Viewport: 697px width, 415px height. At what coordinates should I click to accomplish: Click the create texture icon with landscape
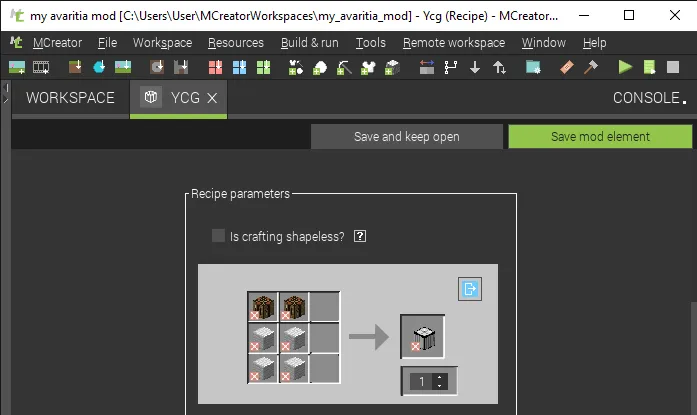point(17,68)
